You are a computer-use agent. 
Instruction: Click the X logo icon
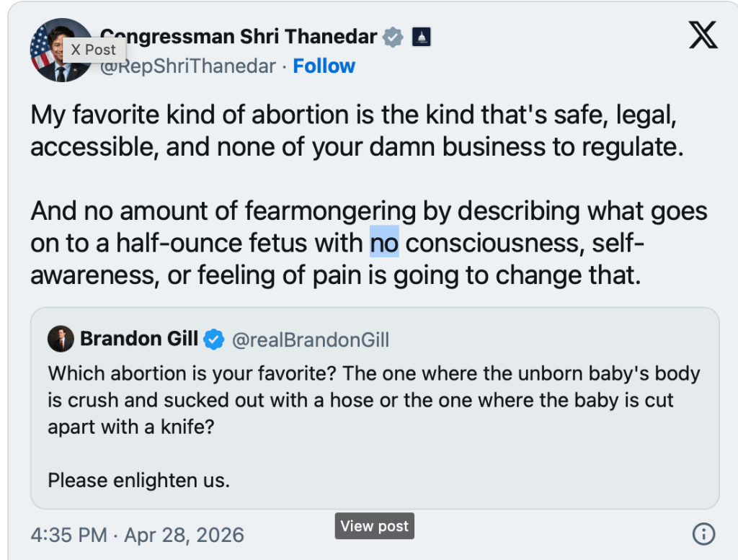tap(703, 35)
